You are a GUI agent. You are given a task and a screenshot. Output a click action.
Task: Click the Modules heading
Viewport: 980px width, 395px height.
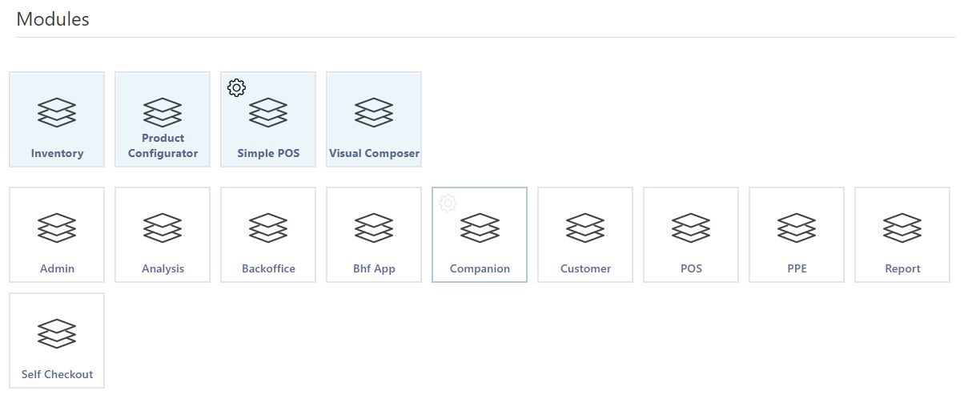[53, 19]
